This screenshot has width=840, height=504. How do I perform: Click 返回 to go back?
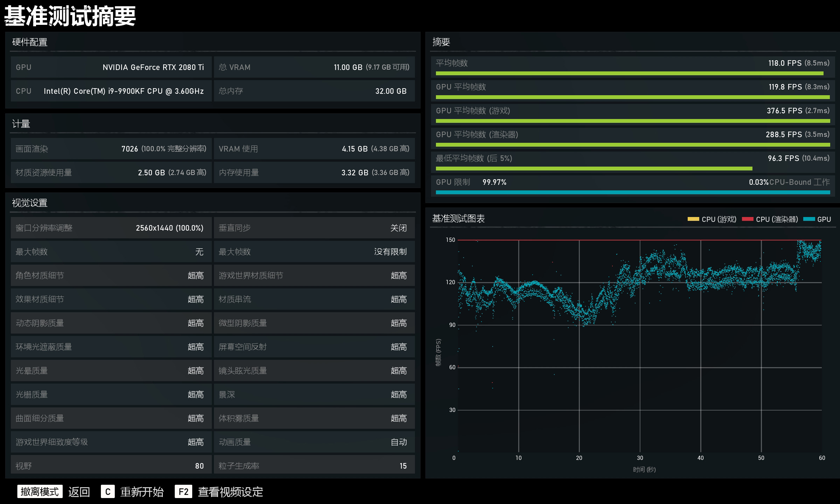[x=79, y=492]
